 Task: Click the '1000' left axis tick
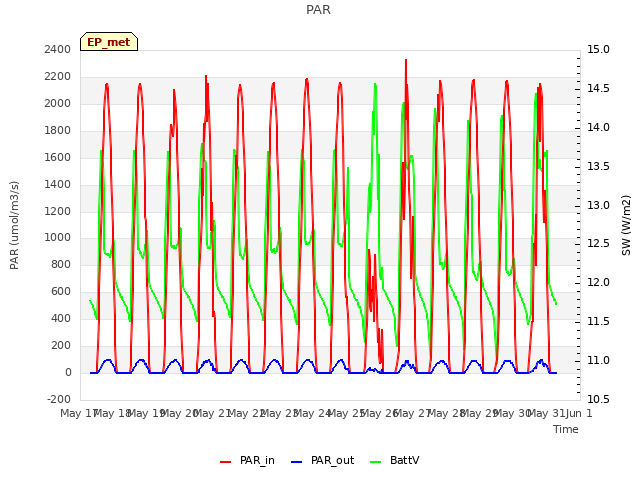[58, 238]
